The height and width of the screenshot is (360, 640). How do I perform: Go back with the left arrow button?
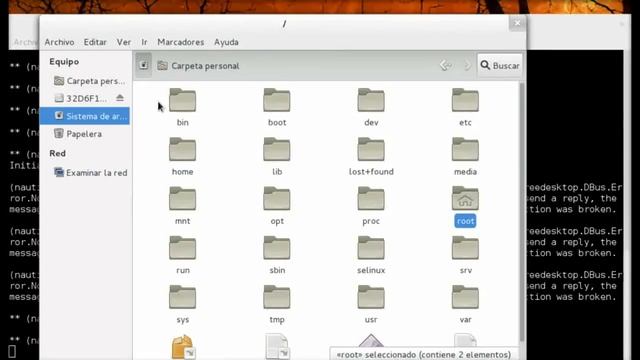pyautogui.click(x=445, y=65)
